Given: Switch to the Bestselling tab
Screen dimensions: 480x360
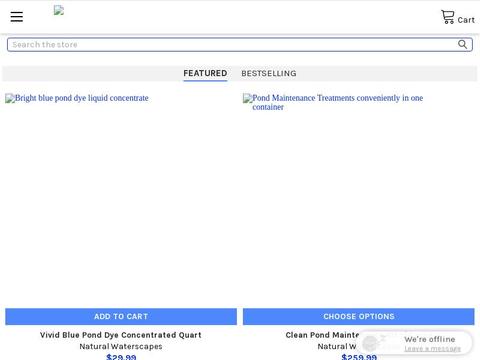Looking at the screenshot, I should pyautogui.click(x=269, y=73).
